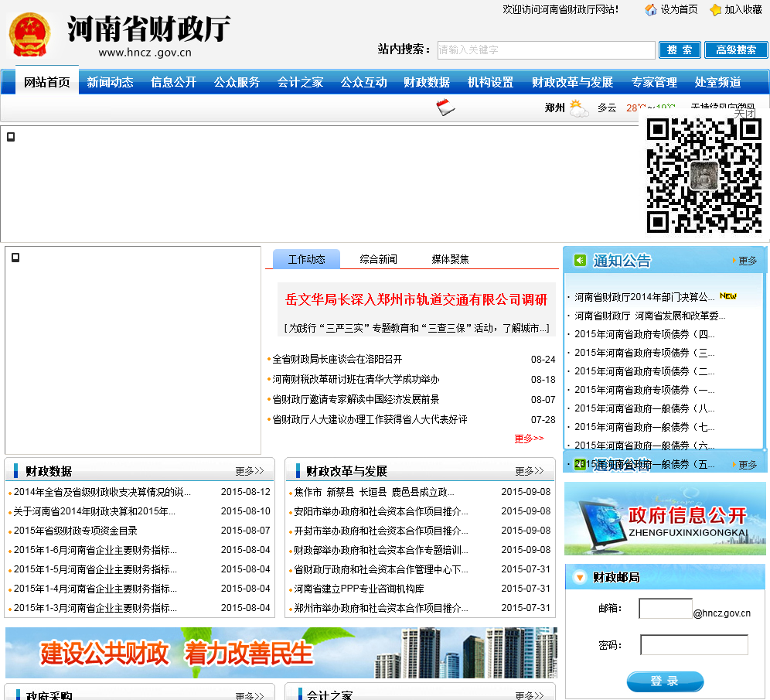Click the national emblem logo
This screenshot has height=700, width=770.
(x=30, y=35)
